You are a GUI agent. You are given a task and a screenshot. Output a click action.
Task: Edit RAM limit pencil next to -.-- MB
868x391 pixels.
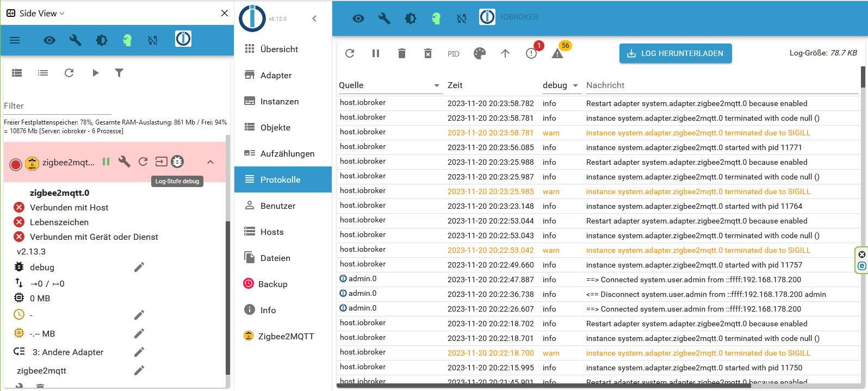pyautogui.click(x=139, y=333)
